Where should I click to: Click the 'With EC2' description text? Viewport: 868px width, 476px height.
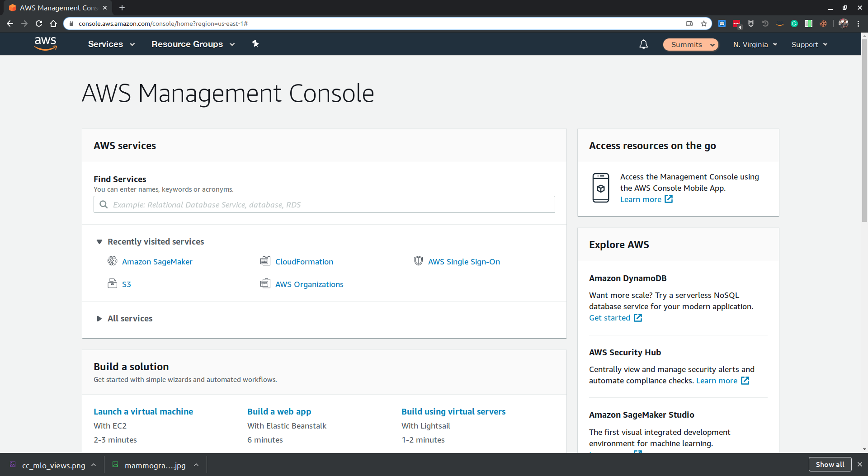[110, 426]
